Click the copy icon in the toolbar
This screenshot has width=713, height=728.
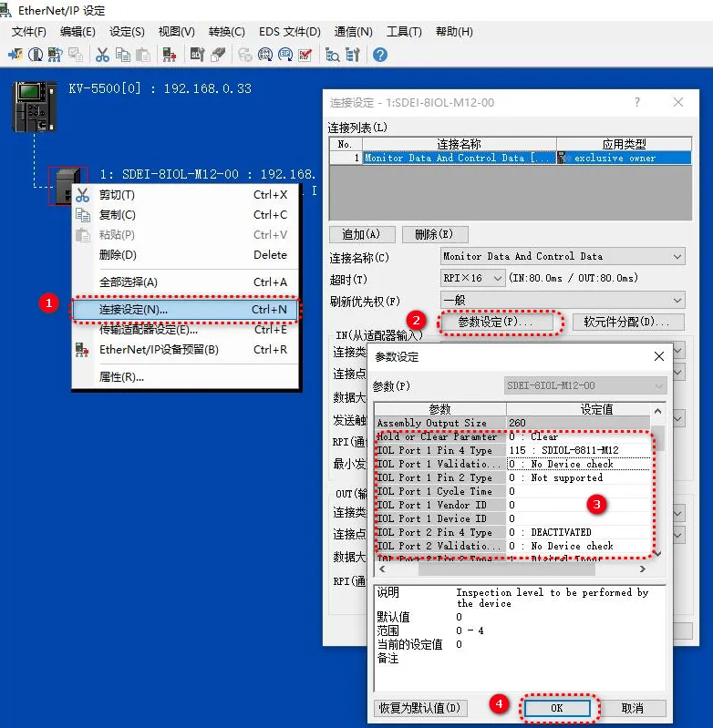[123, 55]
